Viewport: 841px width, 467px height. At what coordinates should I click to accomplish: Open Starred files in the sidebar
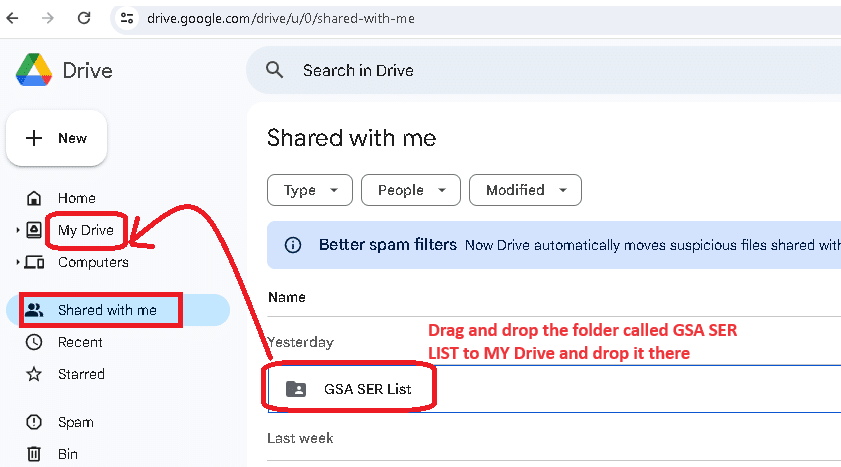coord(80,374)
